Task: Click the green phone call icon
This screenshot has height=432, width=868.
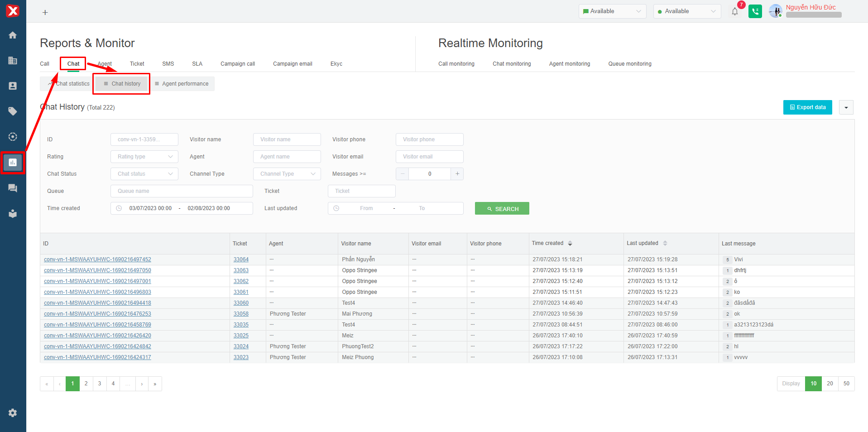Action: pos(755,12)
